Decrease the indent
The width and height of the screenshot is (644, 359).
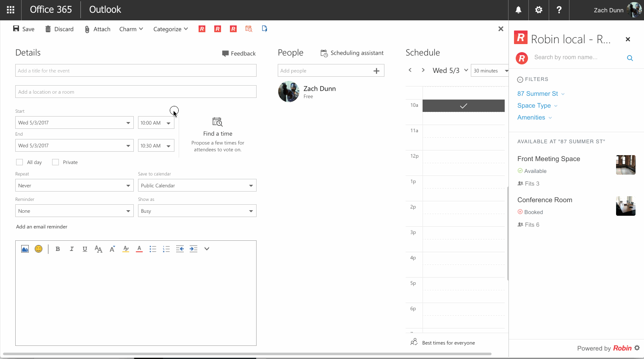(x=180, y=249)
